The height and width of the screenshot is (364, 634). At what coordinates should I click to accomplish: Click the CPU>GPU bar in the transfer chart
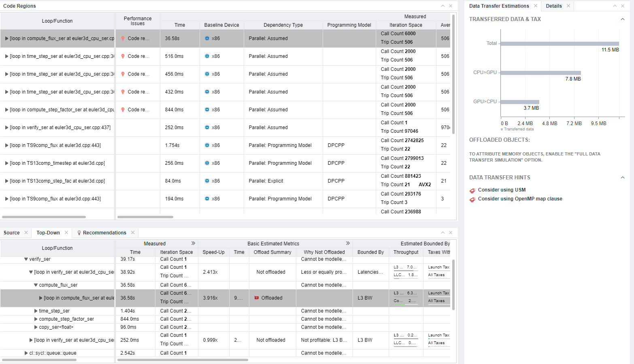pos(540,73)
